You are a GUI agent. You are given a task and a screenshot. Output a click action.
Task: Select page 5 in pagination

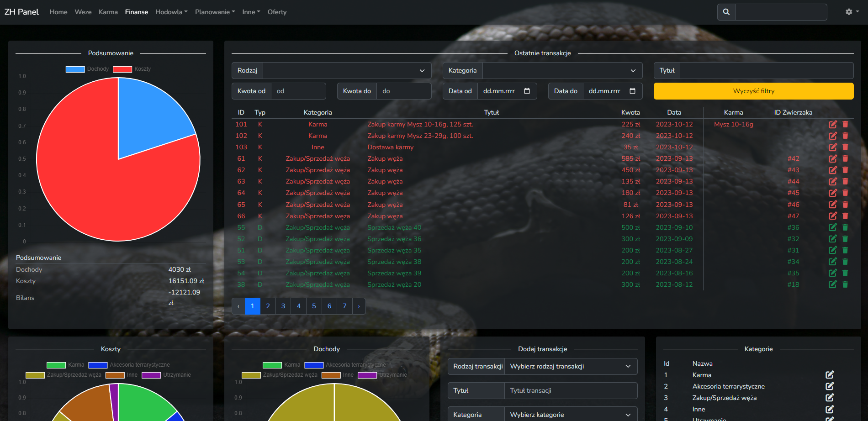[314, 306]
